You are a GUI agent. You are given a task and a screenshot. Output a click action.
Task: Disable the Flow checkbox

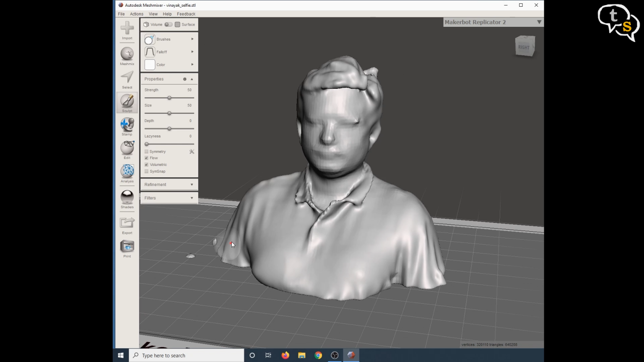pyautogui.click(x=146, y=158)
